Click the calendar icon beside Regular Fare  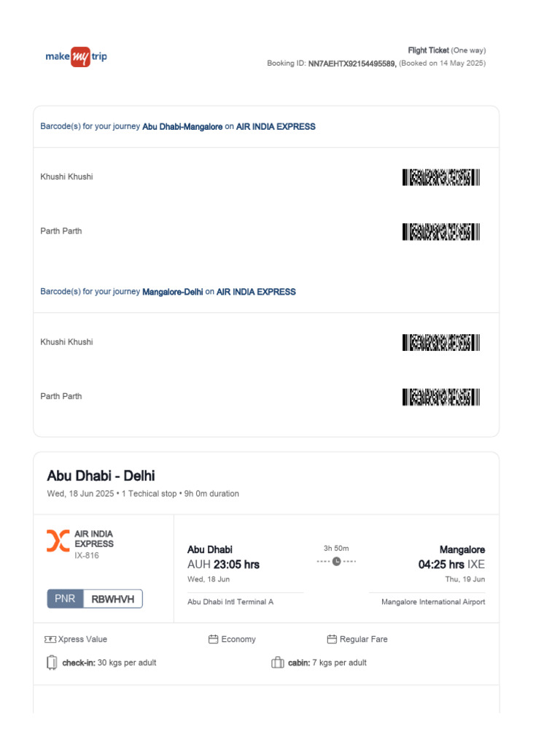click(332, 640)
